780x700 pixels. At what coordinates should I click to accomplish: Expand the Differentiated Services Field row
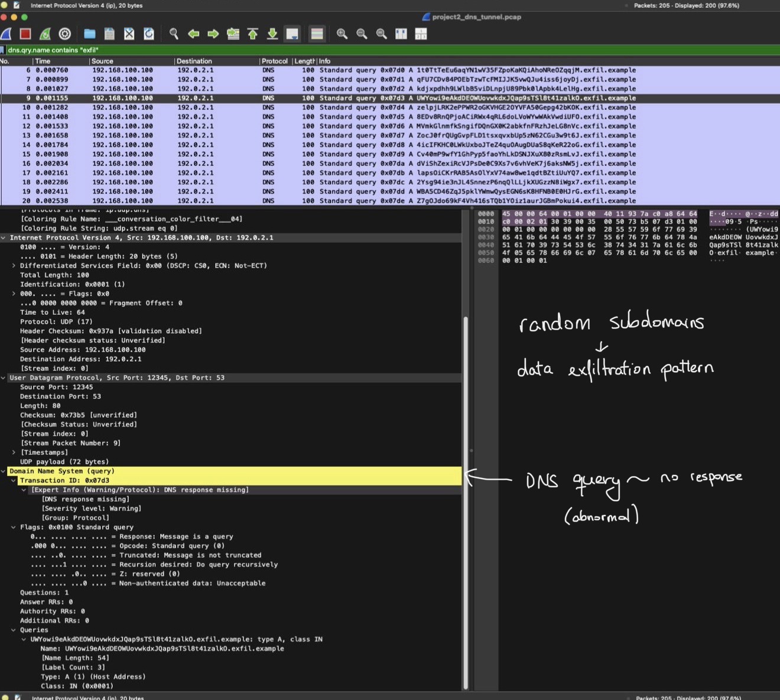14,266
